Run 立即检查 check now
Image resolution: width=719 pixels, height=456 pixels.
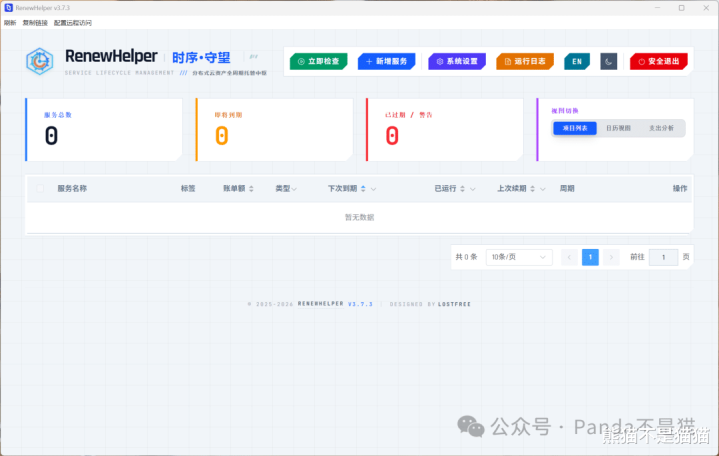coord(319,61)
